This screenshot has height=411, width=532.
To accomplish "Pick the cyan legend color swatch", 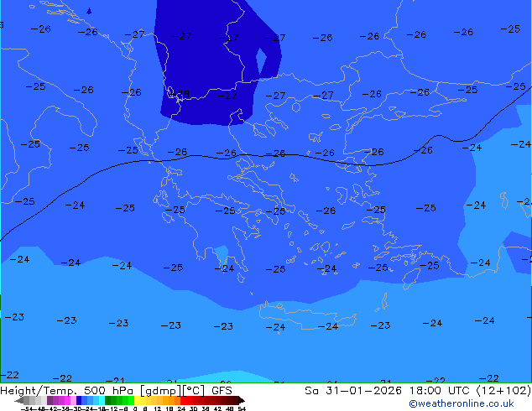I will point(102,400).
